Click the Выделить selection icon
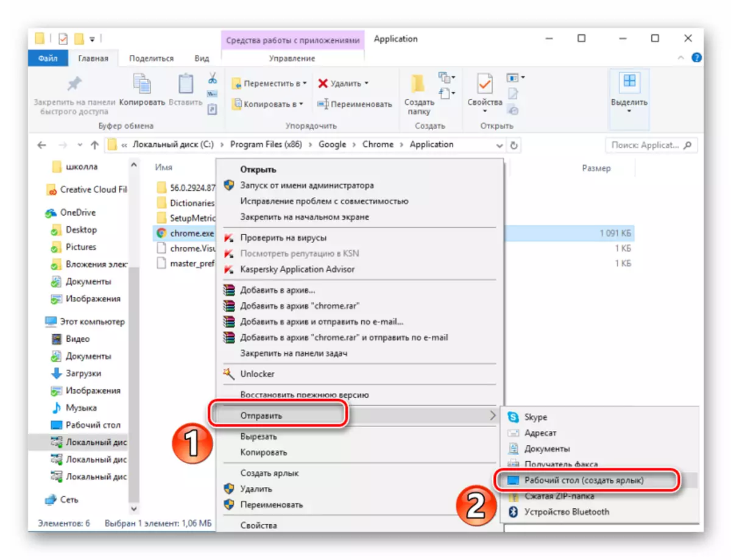 click(x=629, y=82)
